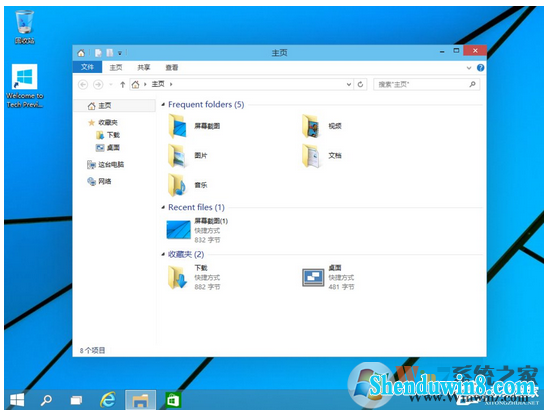545x411 pixels.
Task: Click the refresh icon beside address bar
Action: pyautogui.click(x=360, y=84)
